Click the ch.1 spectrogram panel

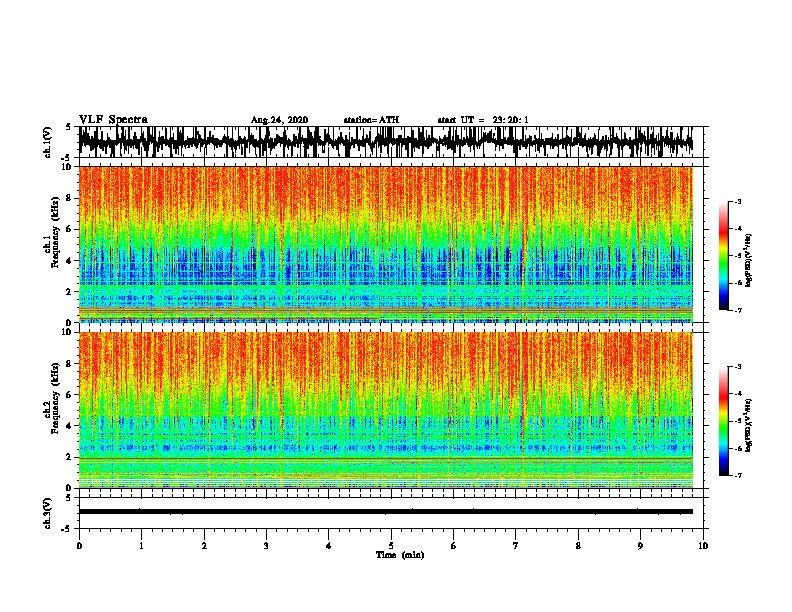point(385,244)
